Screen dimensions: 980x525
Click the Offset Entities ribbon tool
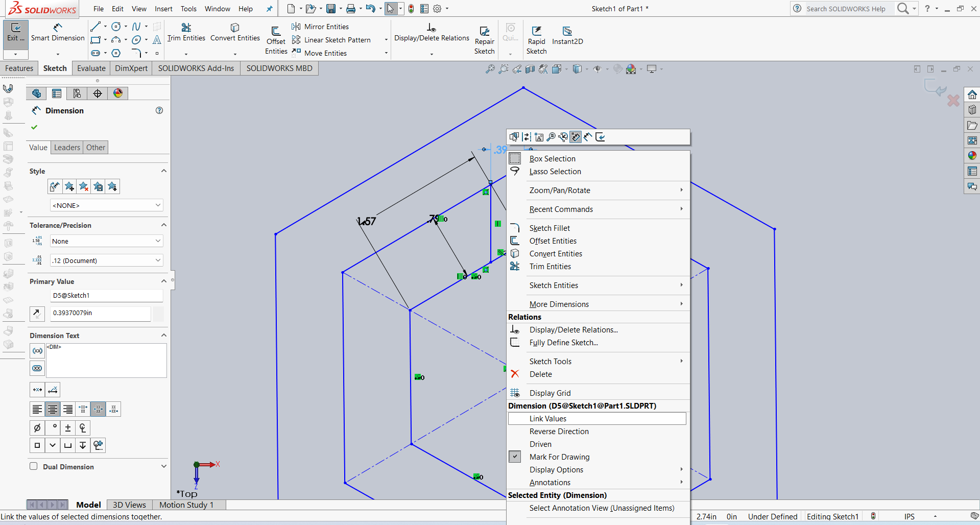276,40
